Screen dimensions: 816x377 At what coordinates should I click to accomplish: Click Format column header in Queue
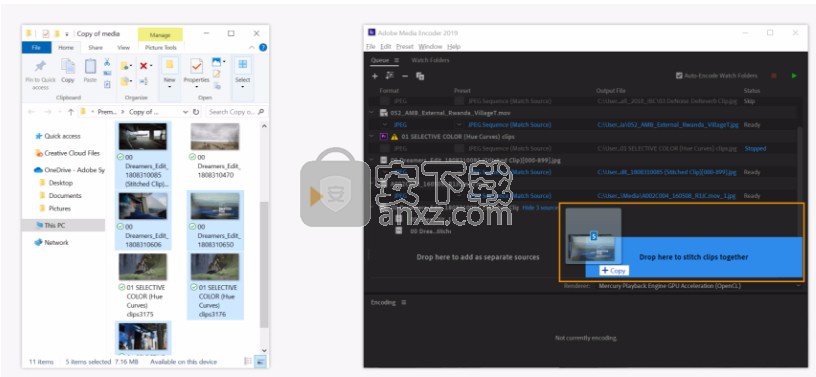(x=389, y=91)
